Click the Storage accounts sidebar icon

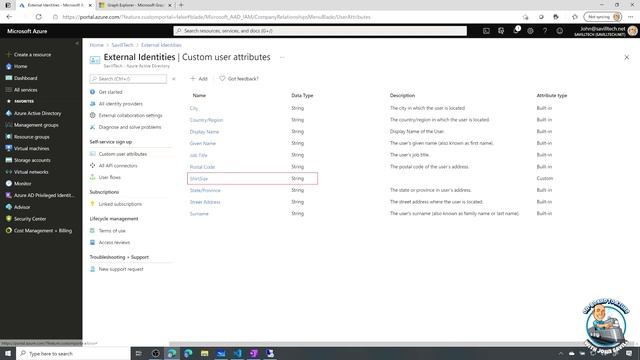9,160
